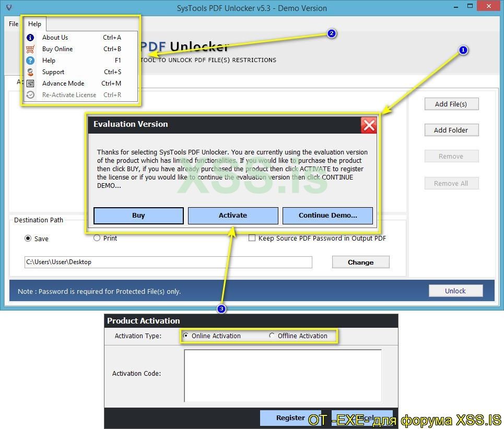This screenshot has width=504, height=429.
Task: Click Continue Demo... button
Action: click(x=327, y=216)
